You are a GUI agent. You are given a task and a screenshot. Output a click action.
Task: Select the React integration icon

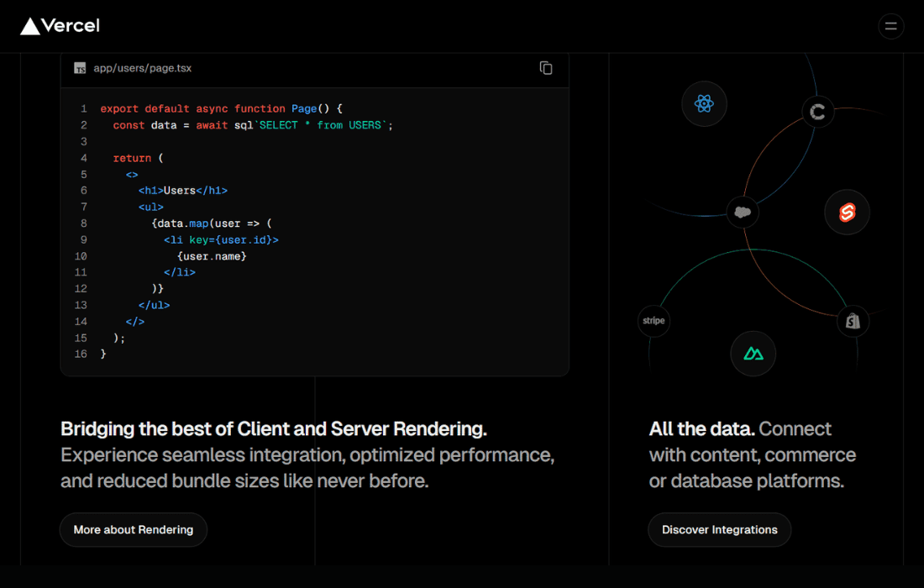pos(704,103)
